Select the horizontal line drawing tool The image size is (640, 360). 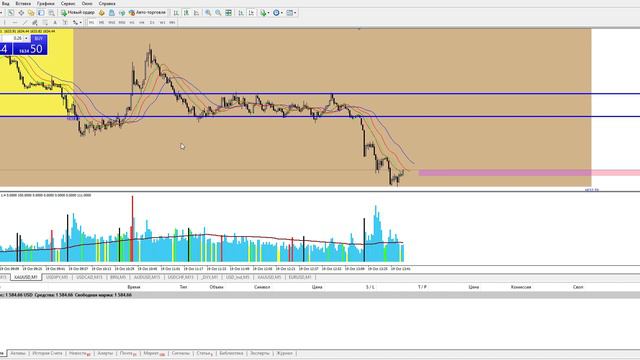click(15, 22)
